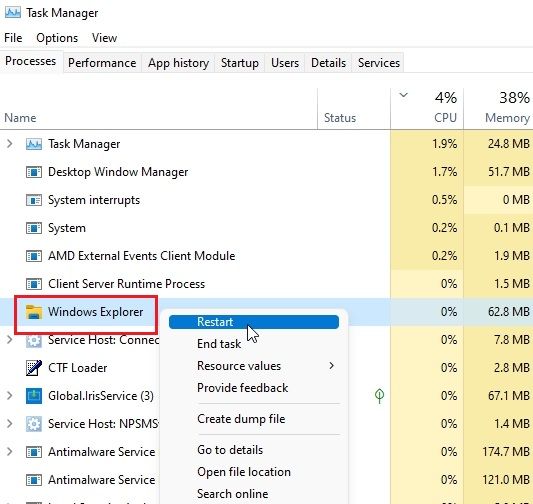Viewport: 533px width, 504px height.
Task: Click the Service Host: NPSMS gear icon
Action: coord(34,424)
